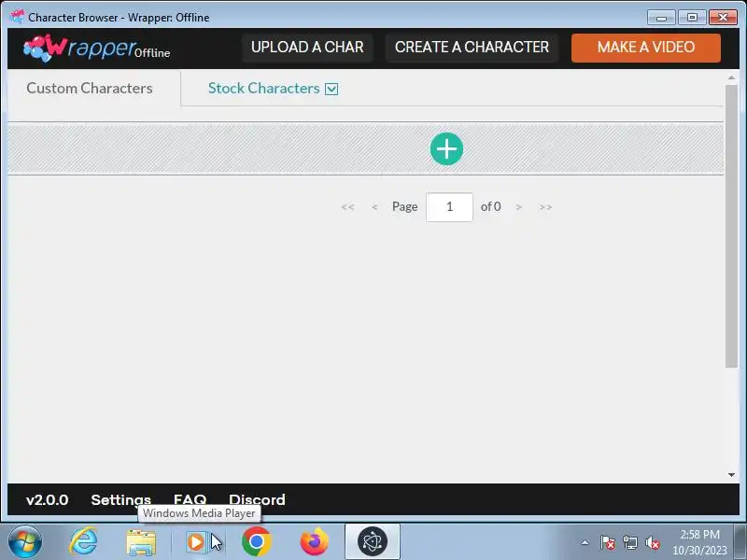Click the scrollbar up arrow

731,77
